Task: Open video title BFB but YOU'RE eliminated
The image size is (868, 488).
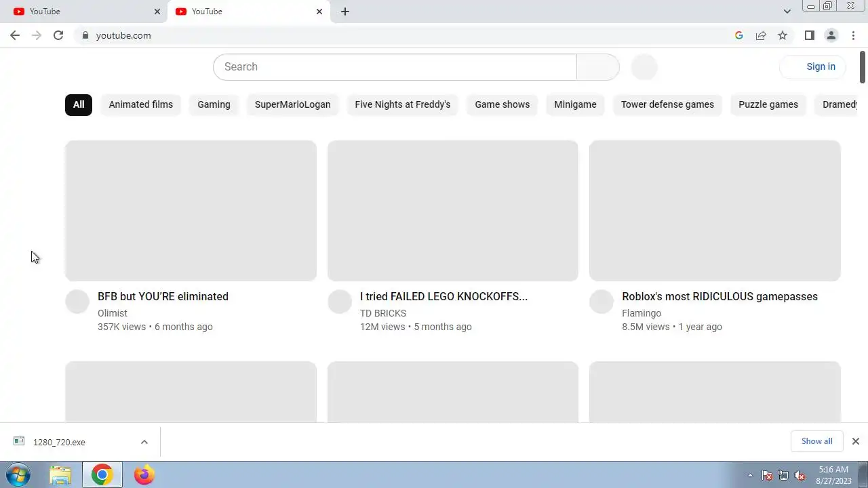Action: [163, 297]
